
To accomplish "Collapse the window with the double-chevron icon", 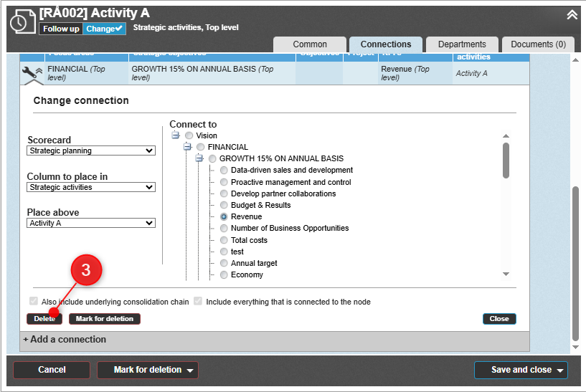I will 572,14.
